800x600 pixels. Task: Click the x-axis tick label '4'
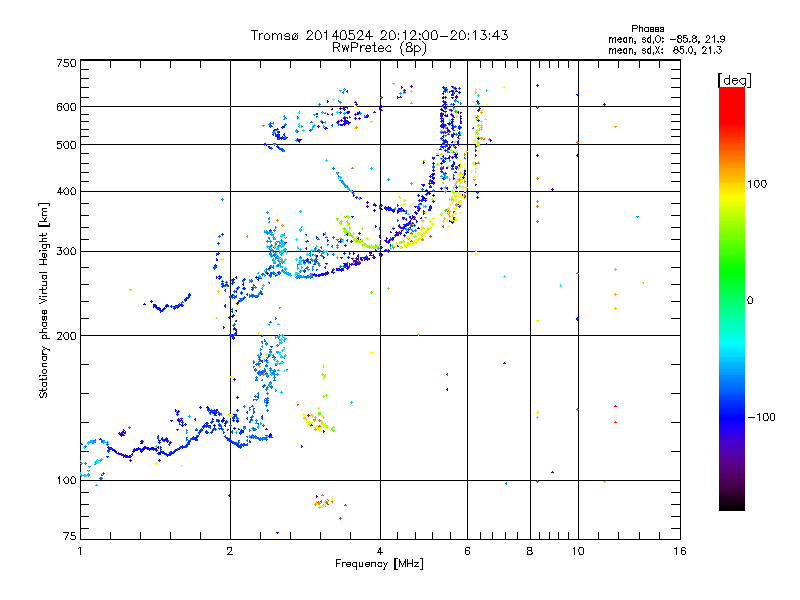click(x=380, y=551)
